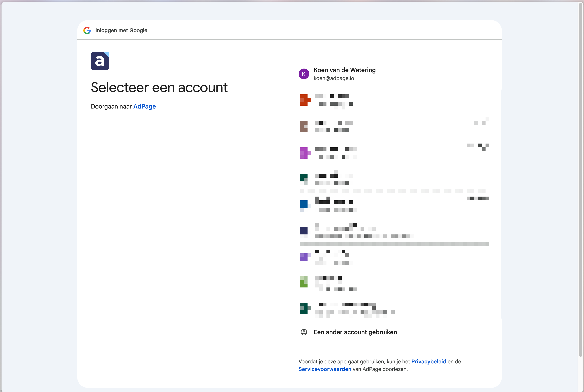Screen dimensions: 584x392
Task: Click the brown pixelated account avatar
Action: click(304, 127)
